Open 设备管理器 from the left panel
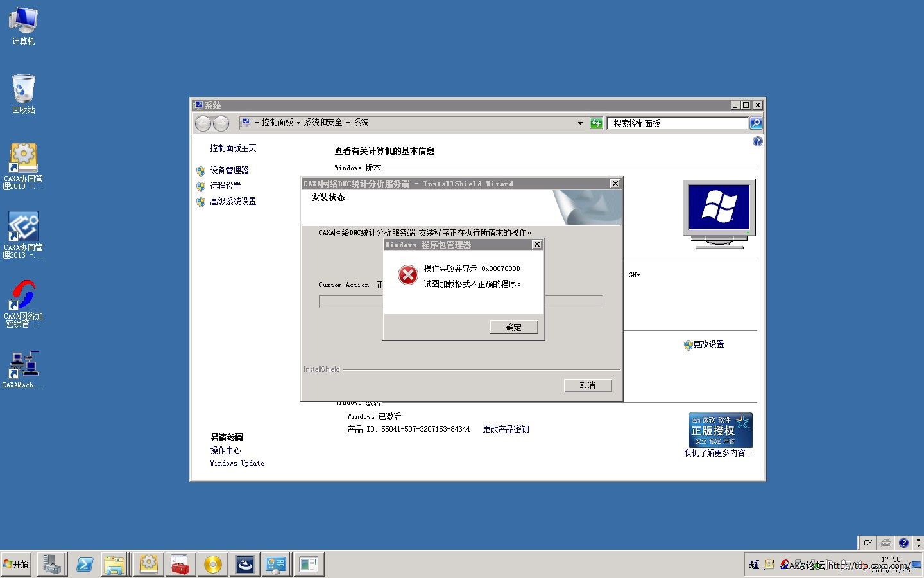924x578 pixels. pyautogui.click(x=229, y=170)
